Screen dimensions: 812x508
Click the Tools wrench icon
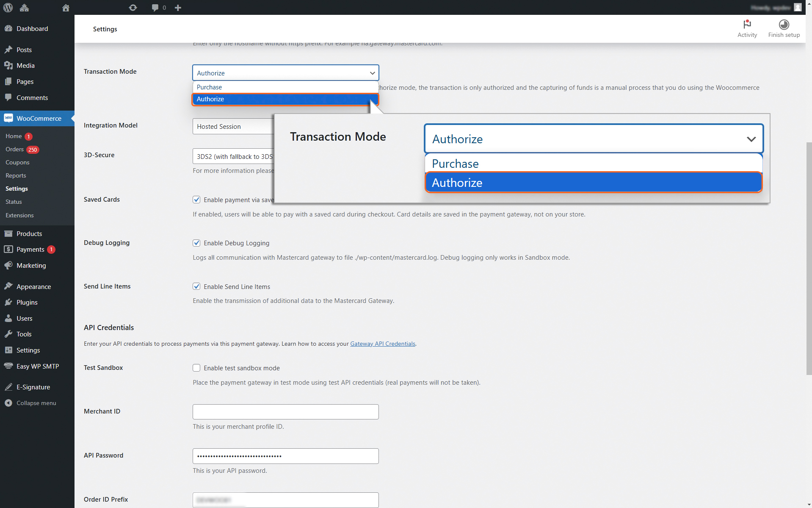coord(8,334)
